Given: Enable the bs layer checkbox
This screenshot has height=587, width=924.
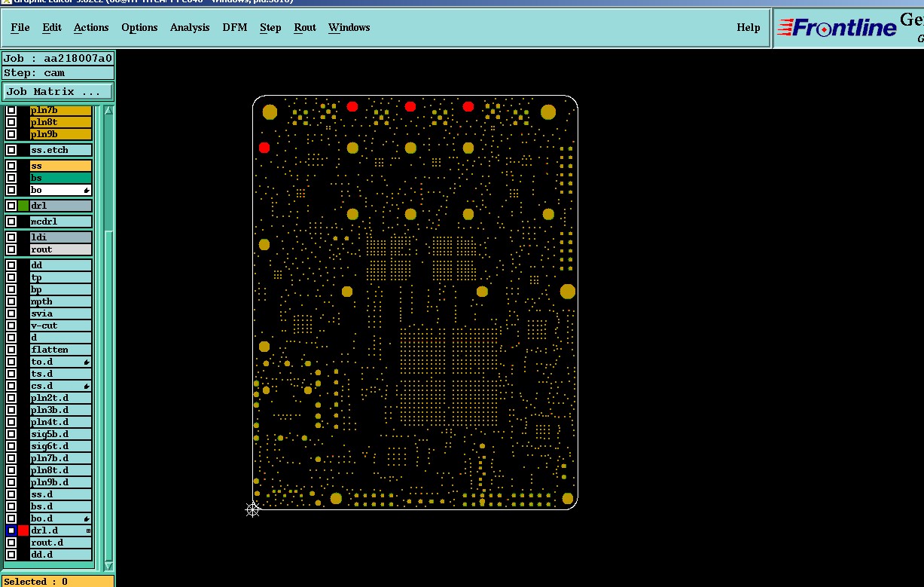Looking at the screenshot, I should click(x=11, y=178).
